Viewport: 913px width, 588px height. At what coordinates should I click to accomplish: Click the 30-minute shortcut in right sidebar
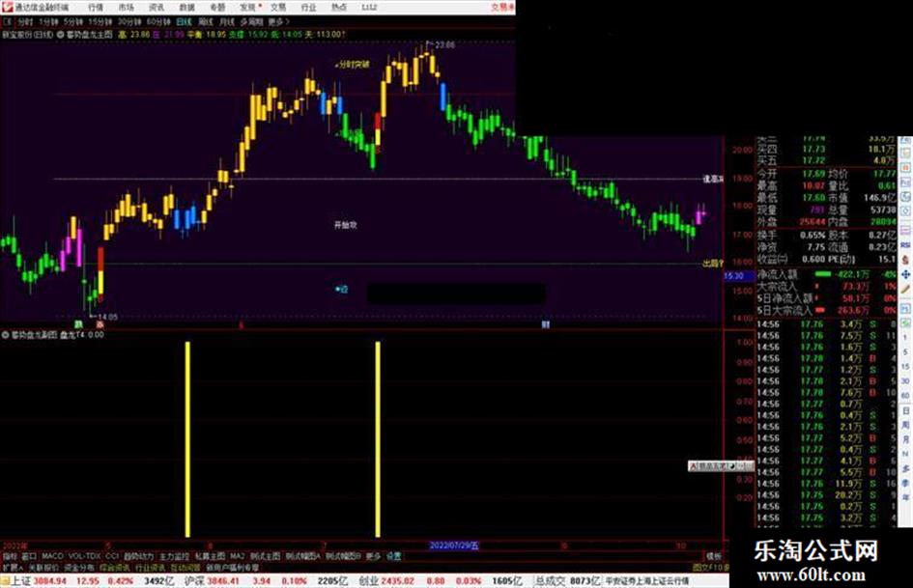pos(905,381)
